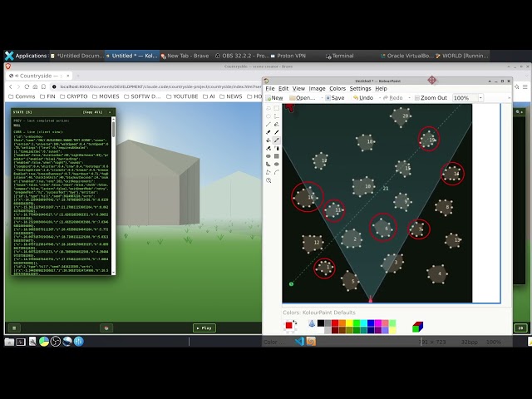Close the Countryside browser tab

click(68, 76)
